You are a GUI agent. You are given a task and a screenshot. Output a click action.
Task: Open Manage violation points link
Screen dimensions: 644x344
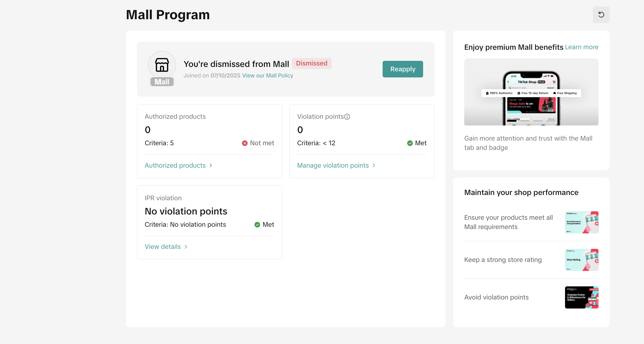point(333,166)
